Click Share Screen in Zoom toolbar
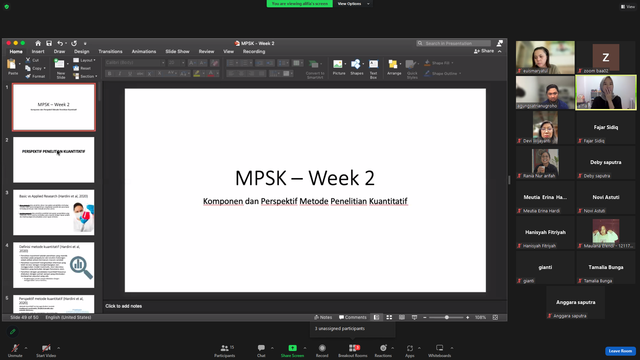Viewport: 640px width, 360px height. [292, 351]
